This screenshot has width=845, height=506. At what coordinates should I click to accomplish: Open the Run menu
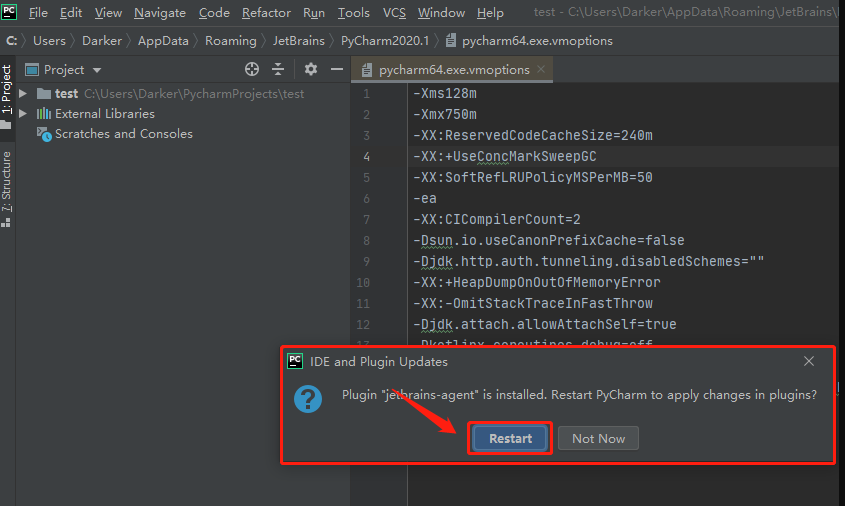pyautogui.click(x=314, y=12)
